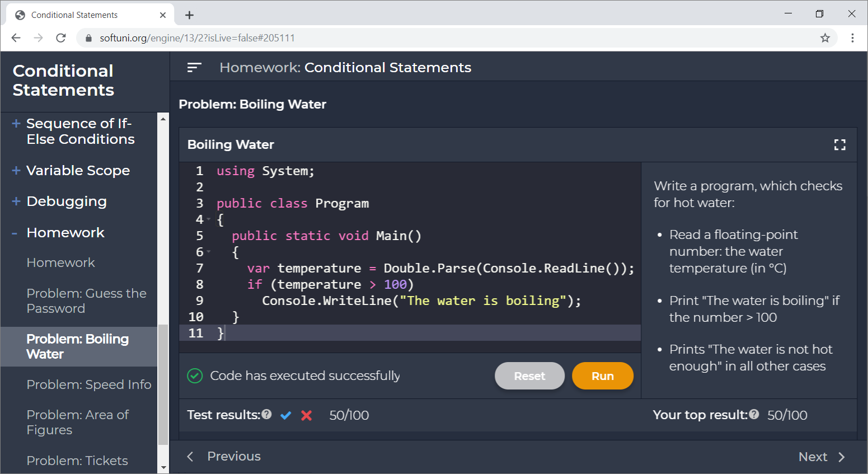Click the Test results help icon
Image resolution: width=868 pixels, height=474 pixels.
point(266,414)
